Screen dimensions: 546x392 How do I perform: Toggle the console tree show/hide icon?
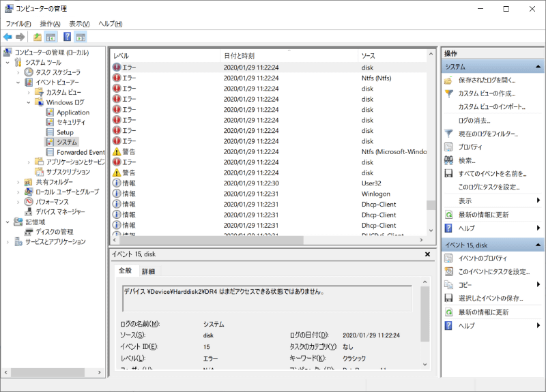tap(51, 37)
